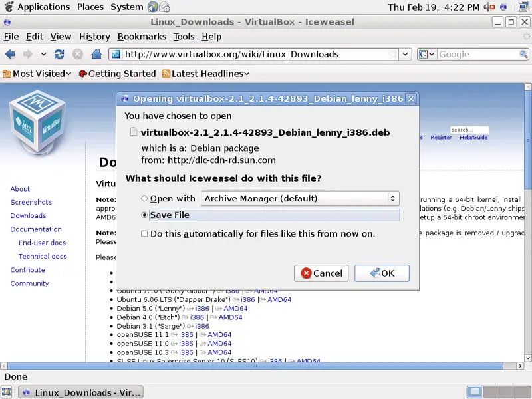
Task: Open the Downloads sidebar link
Action: (28, 215)
